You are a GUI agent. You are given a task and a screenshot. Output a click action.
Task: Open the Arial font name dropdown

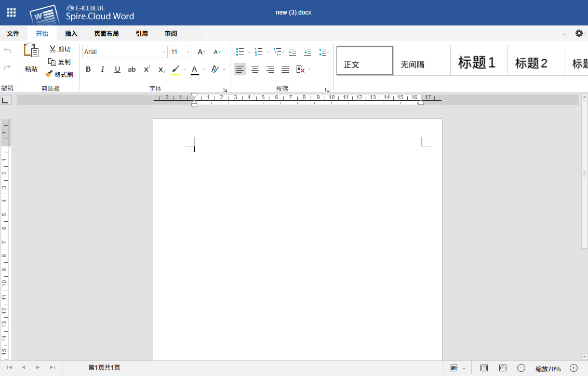(164, 52)
